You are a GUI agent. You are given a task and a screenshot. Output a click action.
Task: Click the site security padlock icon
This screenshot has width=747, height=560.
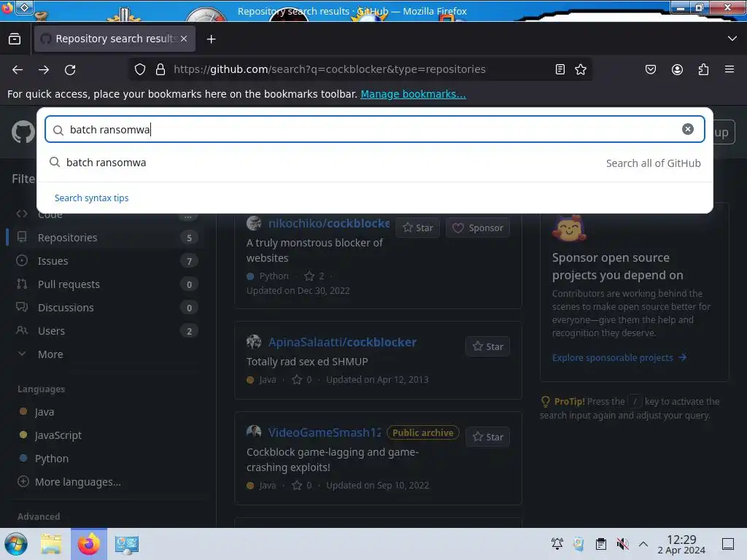[x=160, y=69]
